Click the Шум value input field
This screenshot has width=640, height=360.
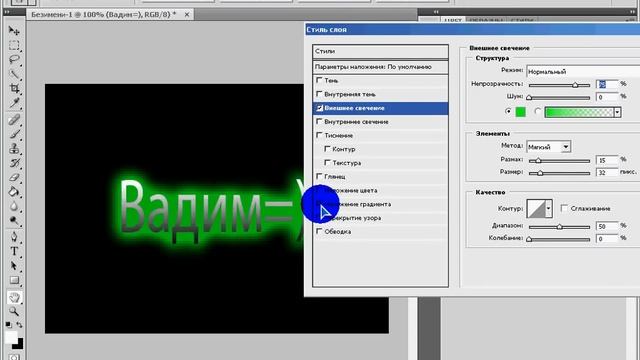point(607,97)
